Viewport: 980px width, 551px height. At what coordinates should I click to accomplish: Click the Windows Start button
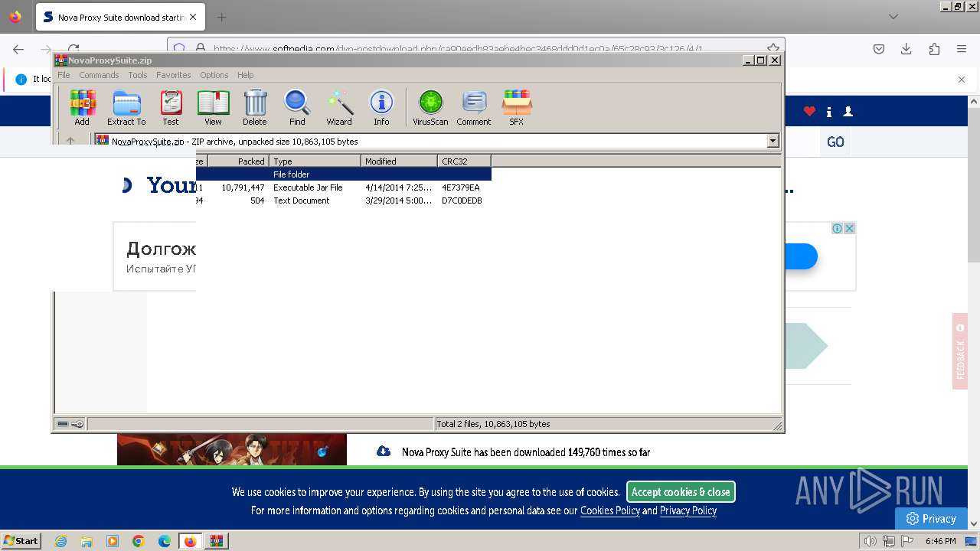[x=21, y=541]
